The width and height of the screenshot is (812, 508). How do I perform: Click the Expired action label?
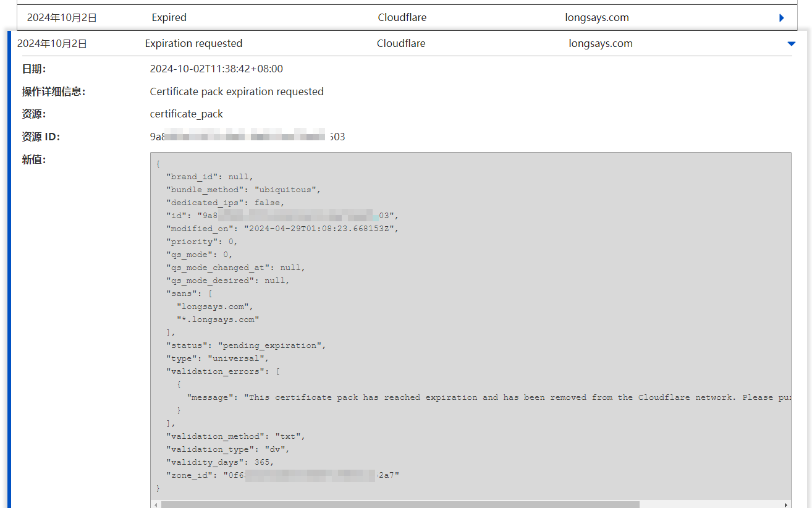[x=169, y=17]
